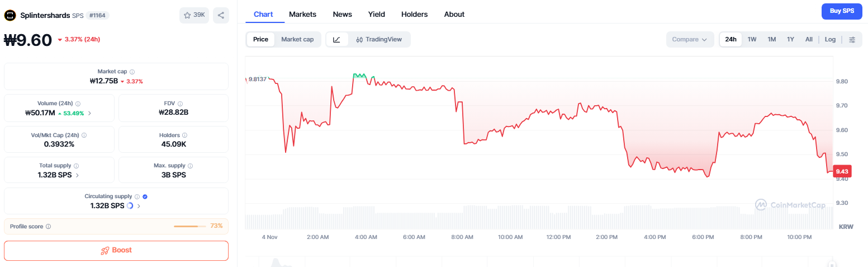Open the Markets tab
Screen dimensions: 868x267
click(302, 14)
